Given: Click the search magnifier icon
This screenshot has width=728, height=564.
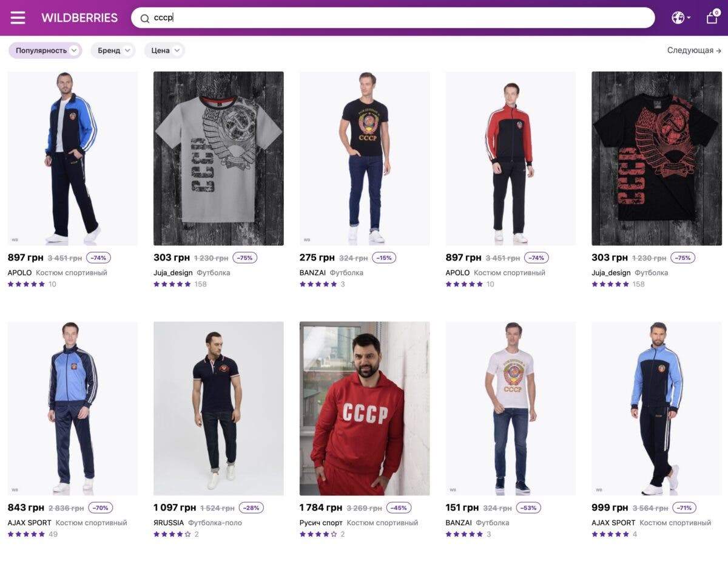Looking at the screenshot, I should point(144,18).
